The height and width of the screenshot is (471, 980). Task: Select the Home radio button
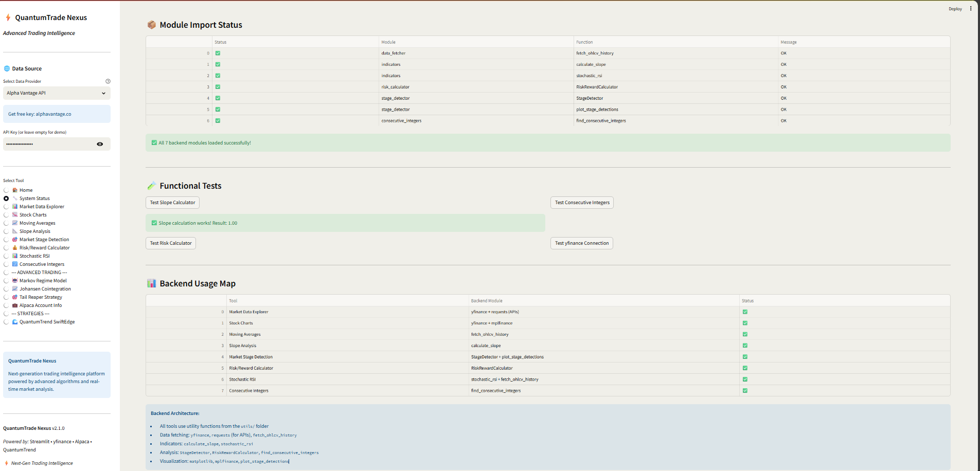pos(6,190)
